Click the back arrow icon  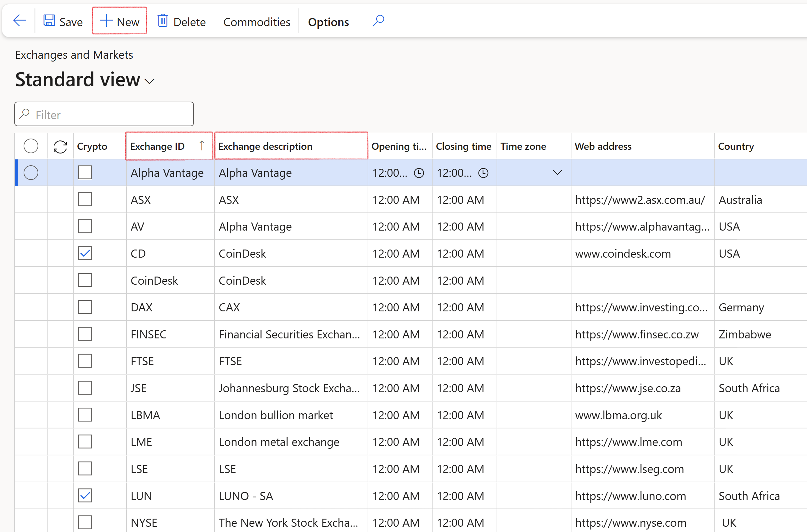19,21
